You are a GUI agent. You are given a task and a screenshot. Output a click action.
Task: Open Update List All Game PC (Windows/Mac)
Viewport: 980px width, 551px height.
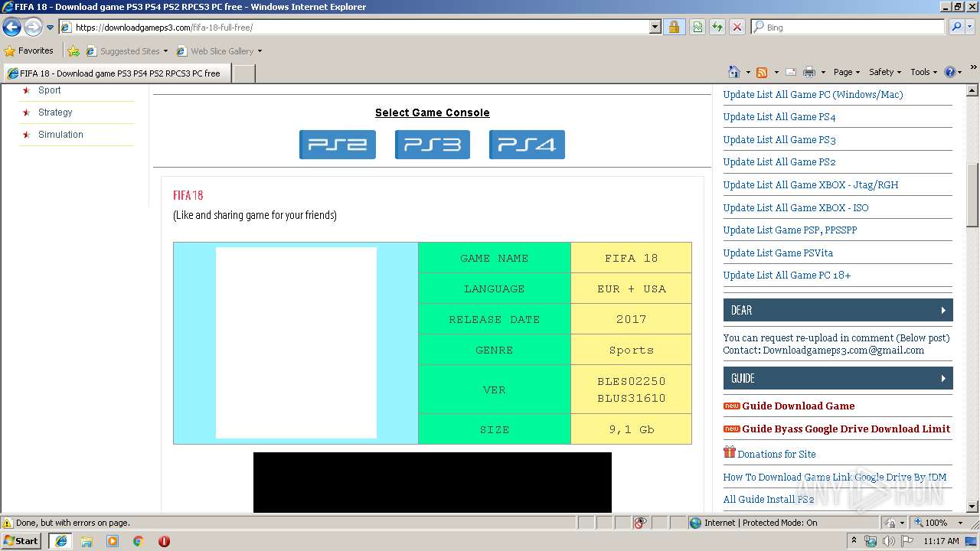[x=813, y=95]
